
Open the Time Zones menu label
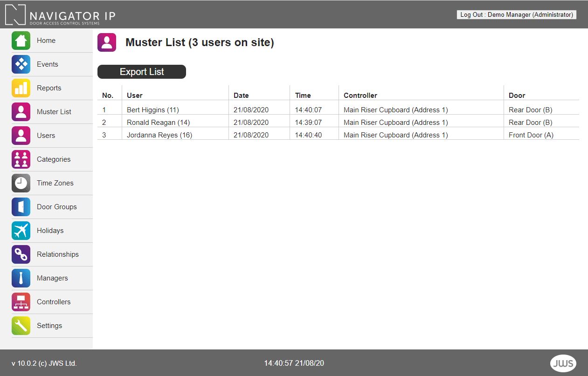tap(55, 183)
